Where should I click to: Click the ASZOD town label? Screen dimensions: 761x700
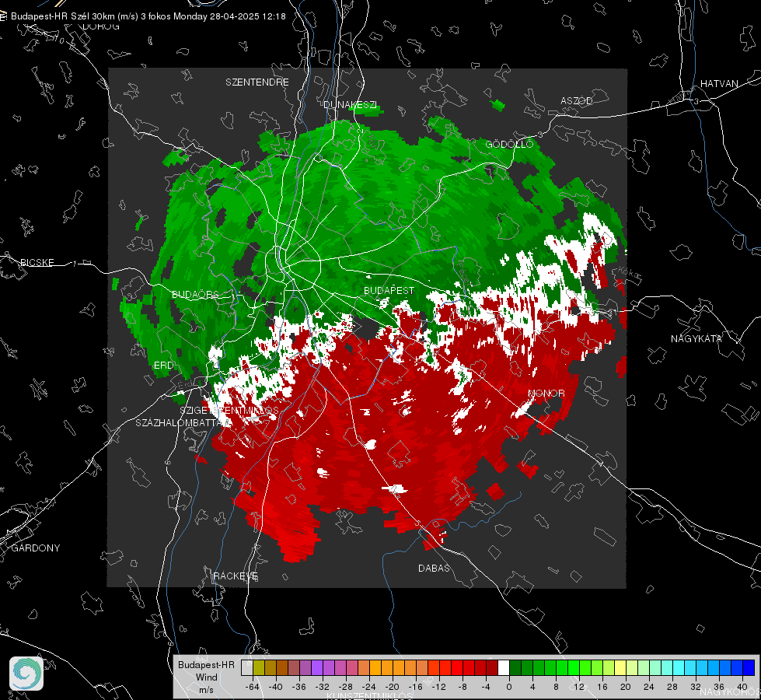[577, 101]
